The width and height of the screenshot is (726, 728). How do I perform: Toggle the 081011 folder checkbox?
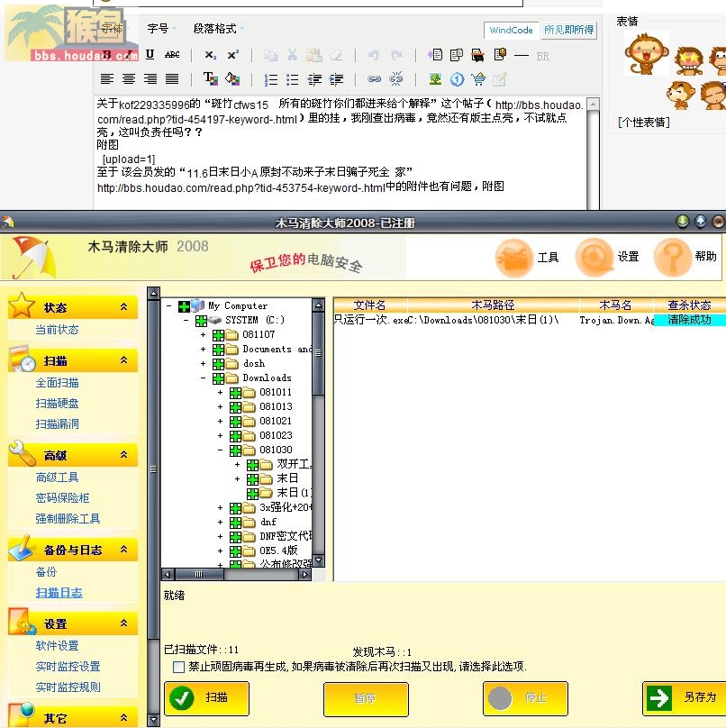pyautogui.click(x=235, y=393)
